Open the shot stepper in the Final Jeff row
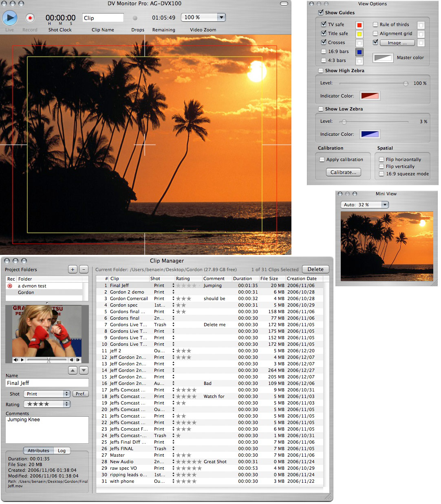The width and height of the screenshot is (441, 504). click(173, 285)
